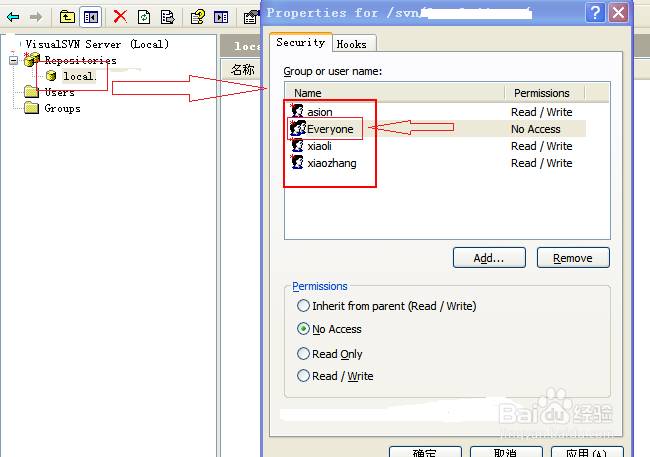Screen dimensions: 650x457
Task: Select the Repositories tree item
Action: coord(80,61)
